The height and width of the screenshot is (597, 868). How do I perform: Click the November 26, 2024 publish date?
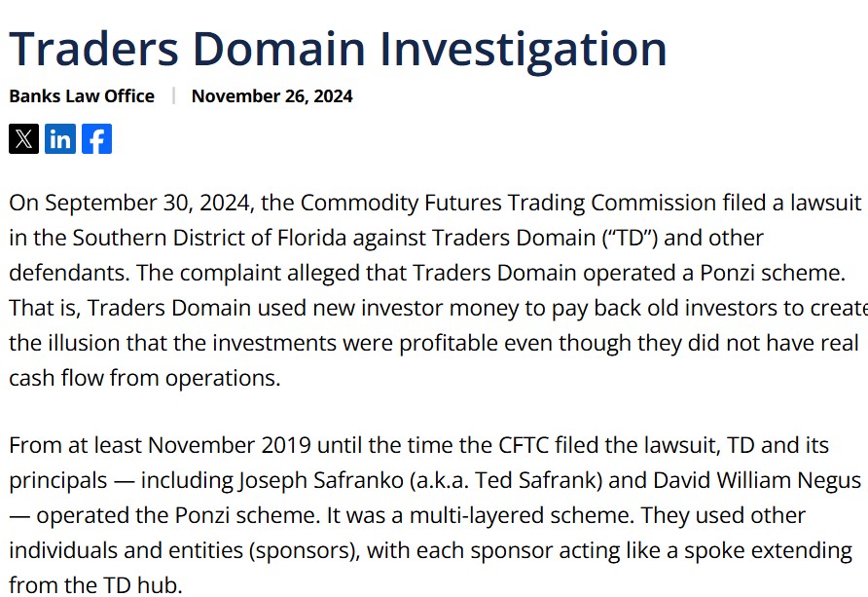point(271,95)
